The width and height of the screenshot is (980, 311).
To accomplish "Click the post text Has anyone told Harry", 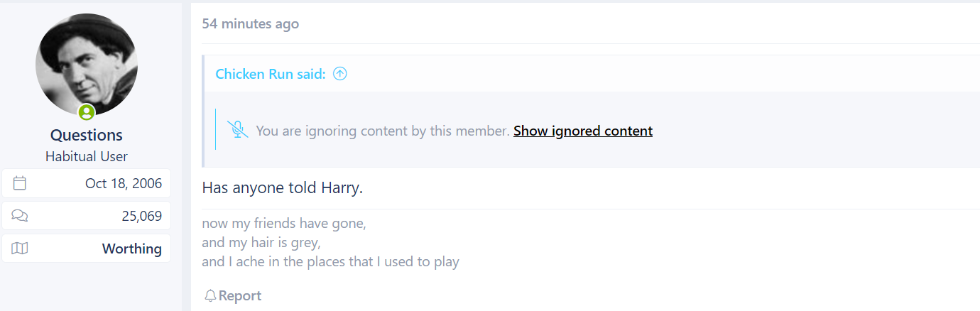I will [x=283, y=188].
